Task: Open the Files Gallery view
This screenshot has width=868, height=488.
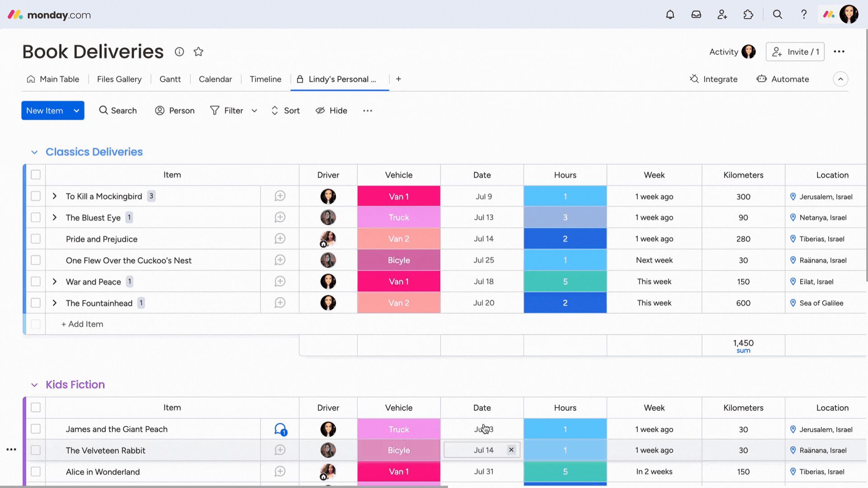Action: [x=119, y=79]
